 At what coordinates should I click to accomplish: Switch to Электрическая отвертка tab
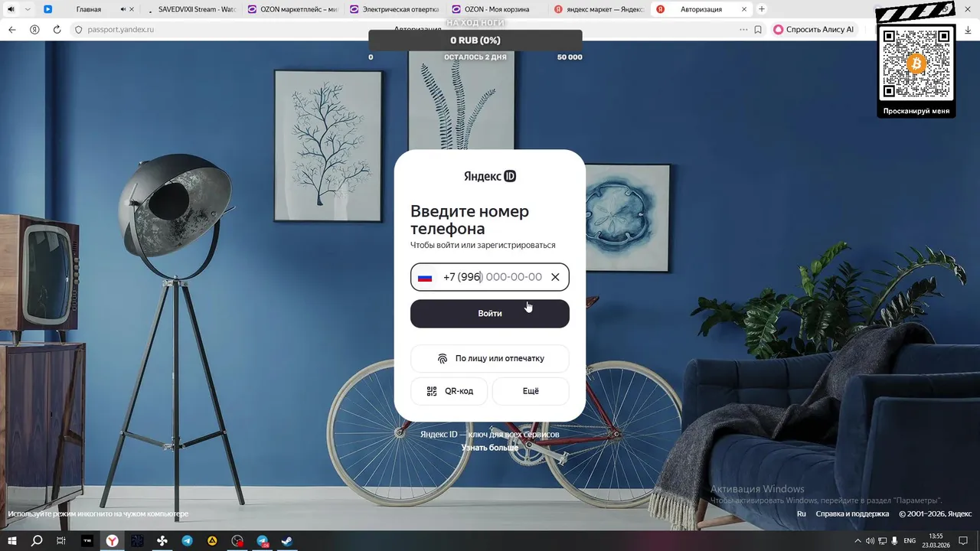coord(394,9)
